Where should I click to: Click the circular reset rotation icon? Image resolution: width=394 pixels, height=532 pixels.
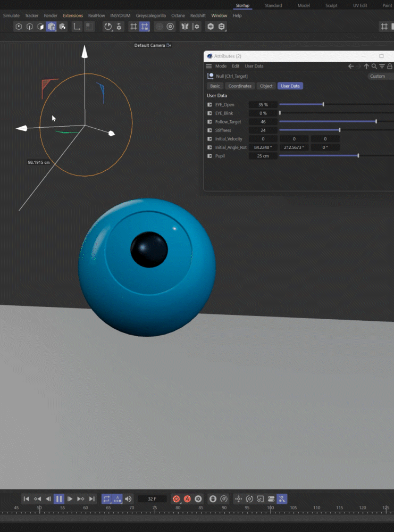(x=108, y=27)
